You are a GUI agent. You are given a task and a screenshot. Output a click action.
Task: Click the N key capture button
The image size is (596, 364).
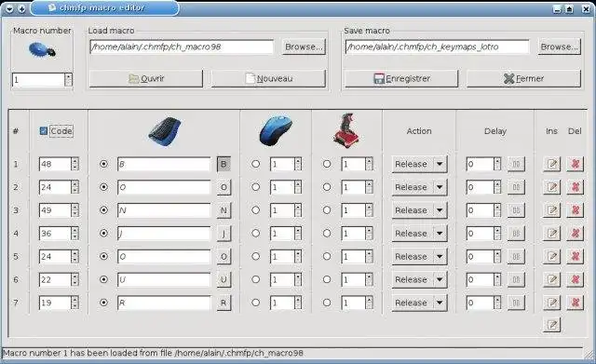223,210
